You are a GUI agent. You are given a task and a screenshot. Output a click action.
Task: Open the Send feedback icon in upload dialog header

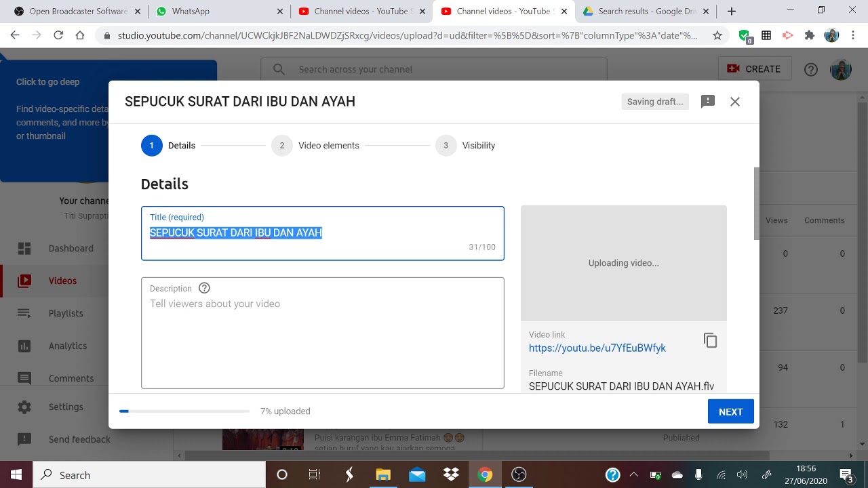[x=708, y=102]
